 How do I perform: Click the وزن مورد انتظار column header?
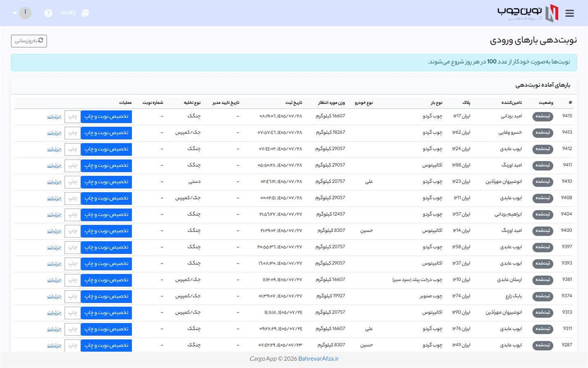[x=331, y=103]
